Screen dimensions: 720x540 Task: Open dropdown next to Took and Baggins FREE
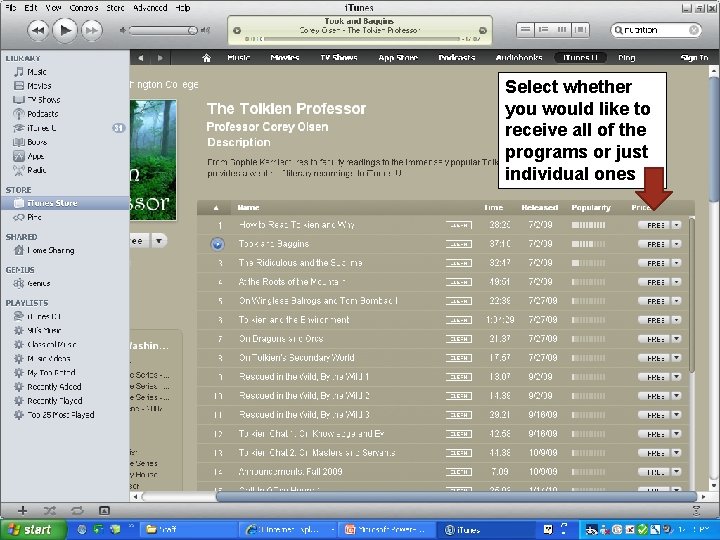[x=676, y=244]
